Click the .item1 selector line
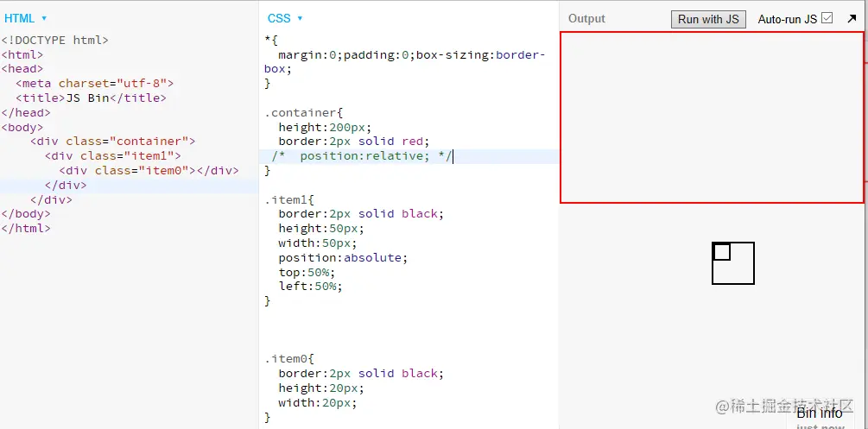 [x=289, y=199]
